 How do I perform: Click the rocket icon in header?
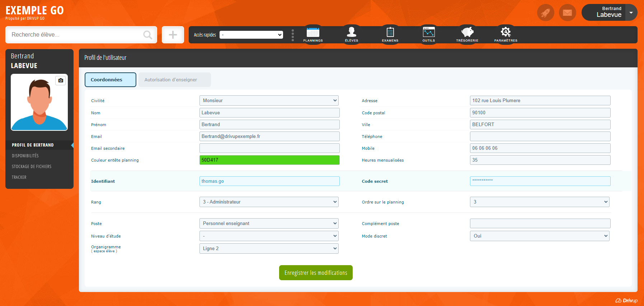[545, 13]
